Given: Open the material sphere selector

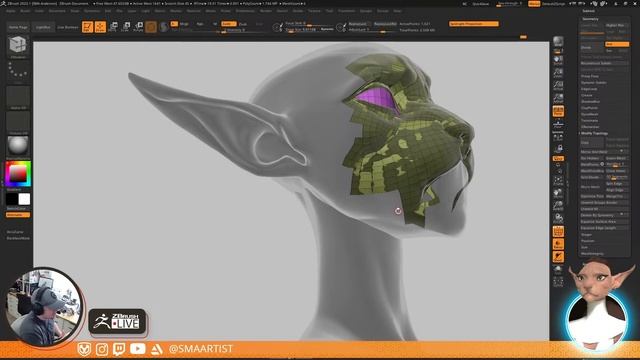Looking at the screenshot, I should (18, 146).
